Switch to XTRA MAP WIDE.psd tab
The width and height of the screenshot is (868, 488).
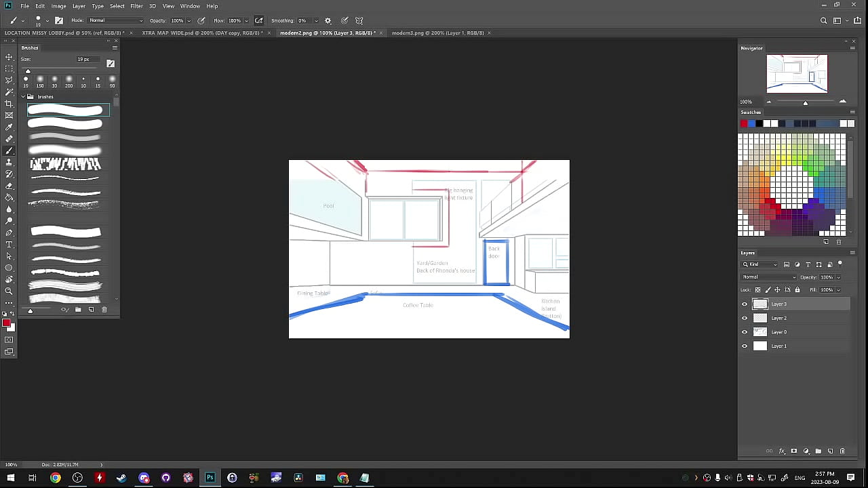click(202, 33)
